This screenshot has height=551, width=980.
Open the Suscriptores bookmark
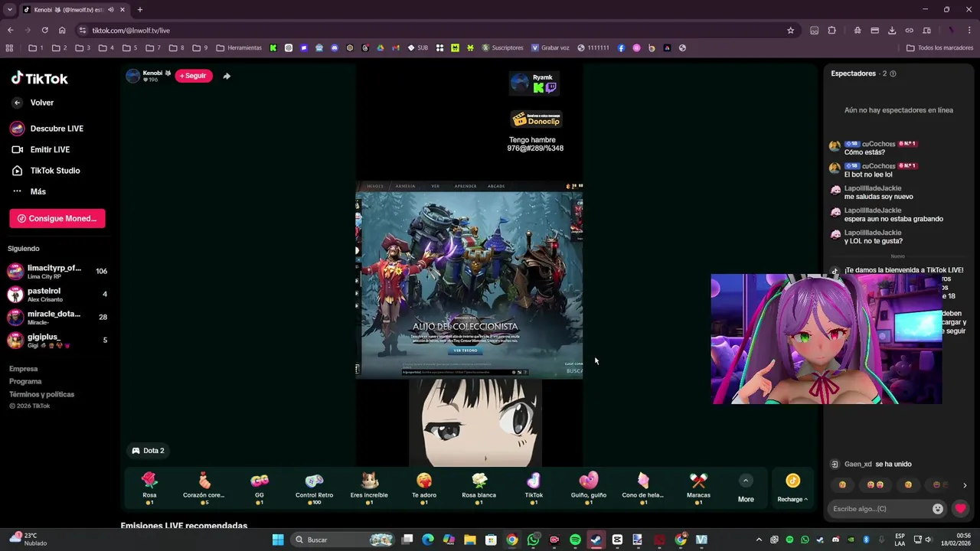point(502,47)
